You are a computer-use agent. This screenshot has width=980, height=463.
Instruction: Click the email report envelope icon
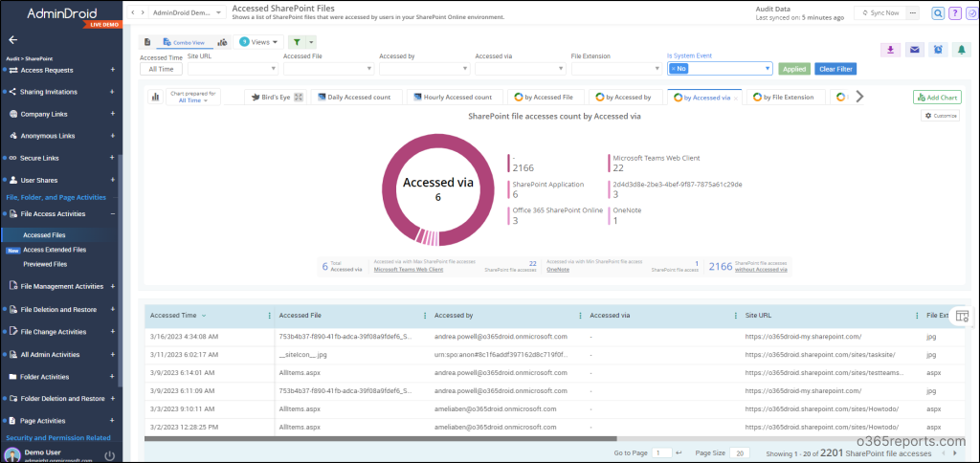pos(914,51)
